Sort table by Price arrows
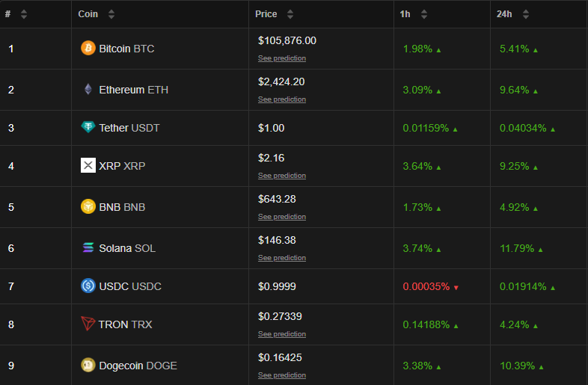This screenshot has height=385, width=588. click(290, 14)
